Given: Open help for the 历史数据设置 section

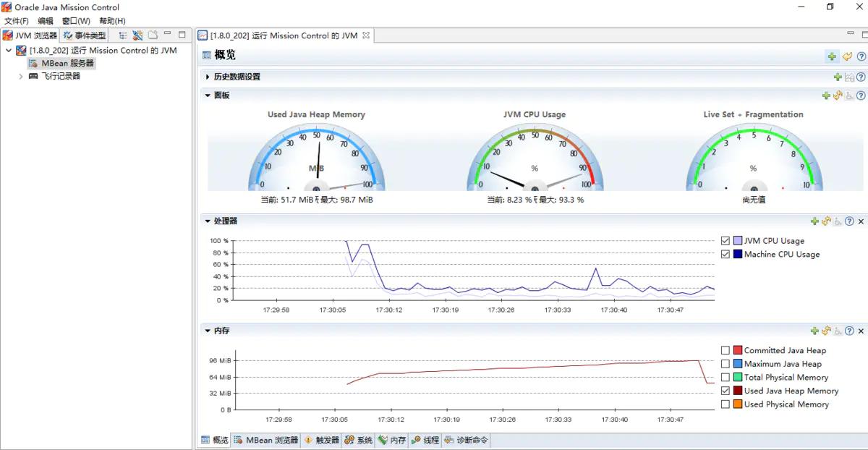Looking at the screenshot, I should click(861, 77).
